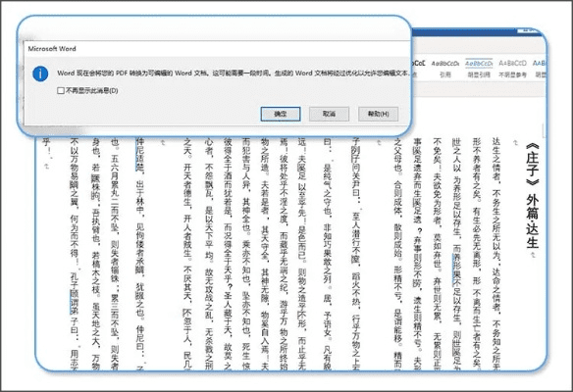Click the vertical line starting 不以万物易蜩之翼
Viewport: 573px width, 392px height.
75,254
